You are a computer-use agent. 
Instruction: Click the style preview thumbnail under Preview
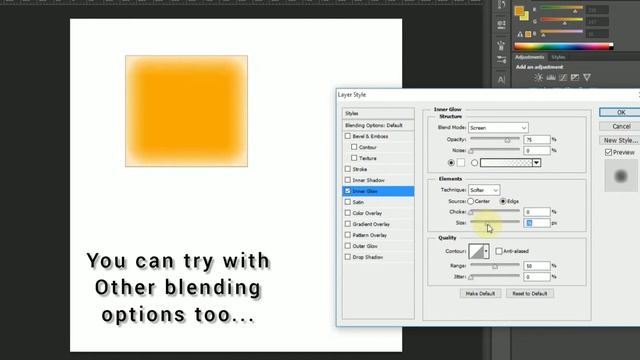[620, 176]
